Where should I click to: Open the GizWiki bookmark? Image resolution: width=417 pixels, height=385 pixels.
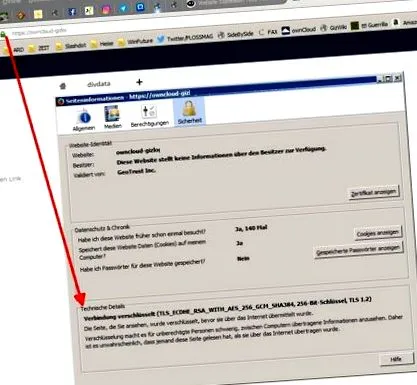click(x=334, y=28)
